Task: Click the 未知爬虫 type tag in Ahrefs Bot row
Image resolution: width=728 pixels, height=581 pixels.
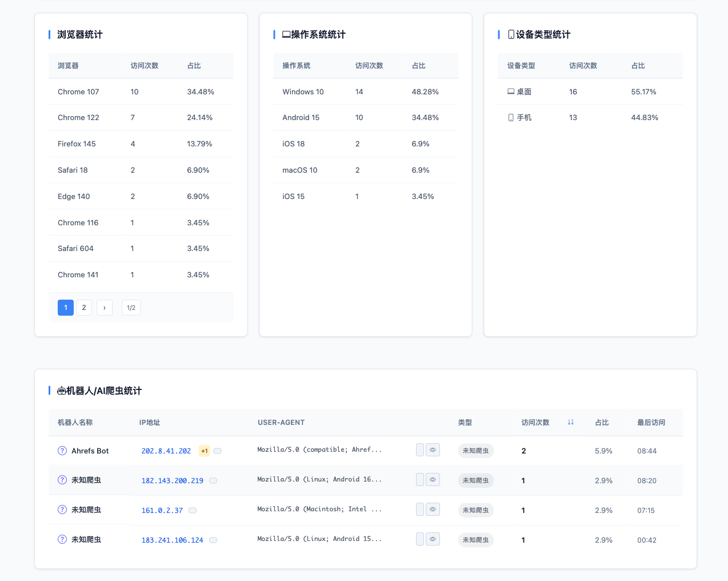Action: tap(475, 451)
